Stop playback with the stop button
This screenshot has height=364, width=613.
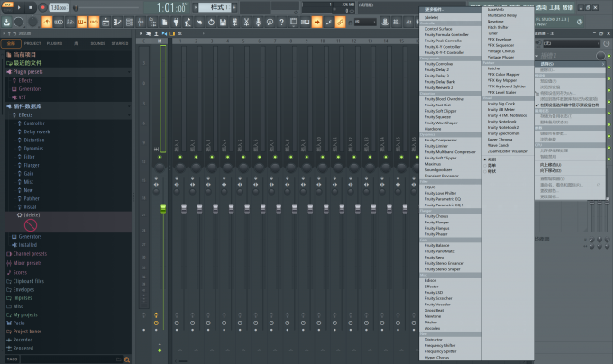tap(31, 7)
